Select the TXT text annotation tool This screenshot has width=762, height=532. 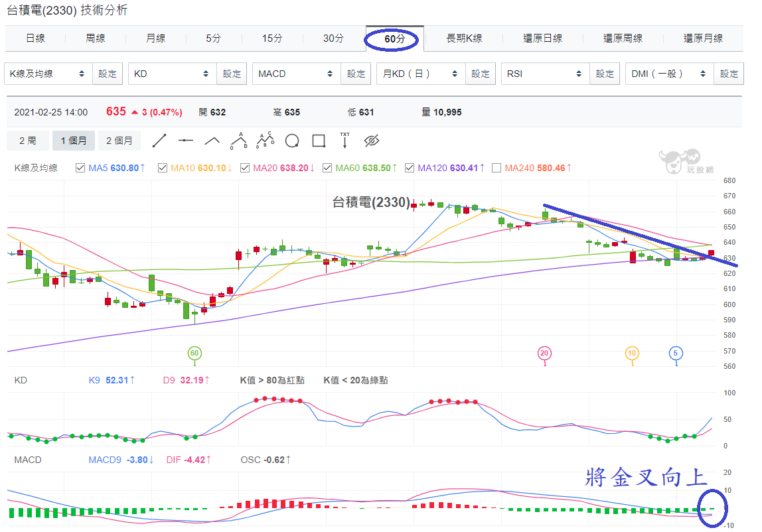point(344,141)
